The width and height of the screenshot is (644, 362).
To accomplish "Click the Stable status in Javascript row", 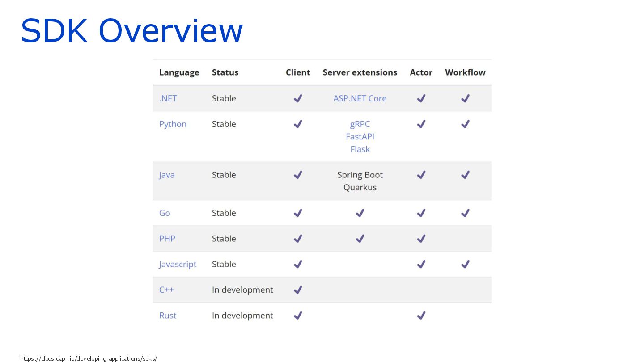I will (224, 264).
